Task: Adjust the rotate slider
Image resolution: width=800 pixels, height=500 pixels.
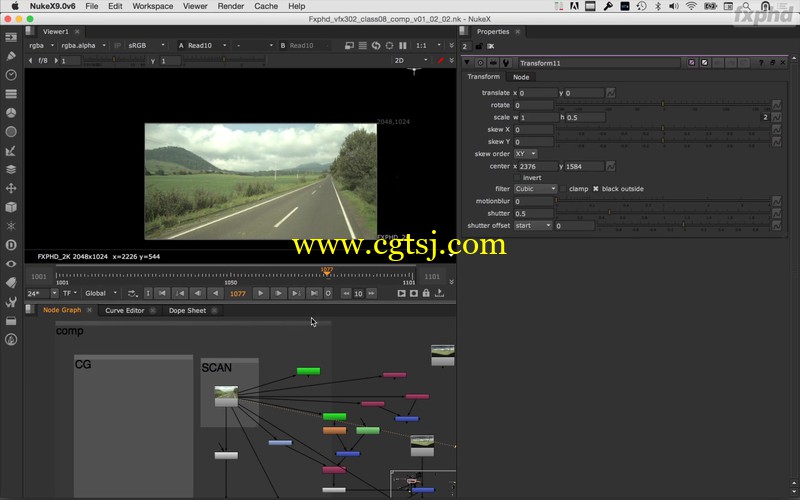Action: [663, 105]
